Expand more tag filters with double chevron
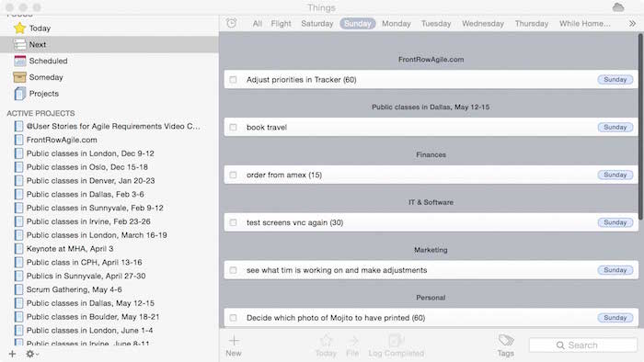The image size is (644, 362). point(633,23)
